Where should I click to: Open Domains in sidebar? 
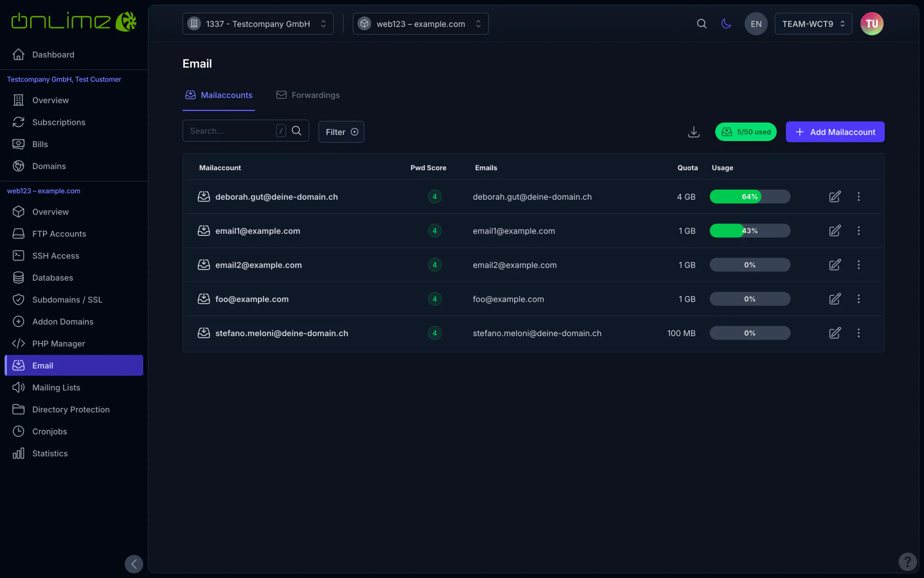pyautogui.click(x=74, y=166)
